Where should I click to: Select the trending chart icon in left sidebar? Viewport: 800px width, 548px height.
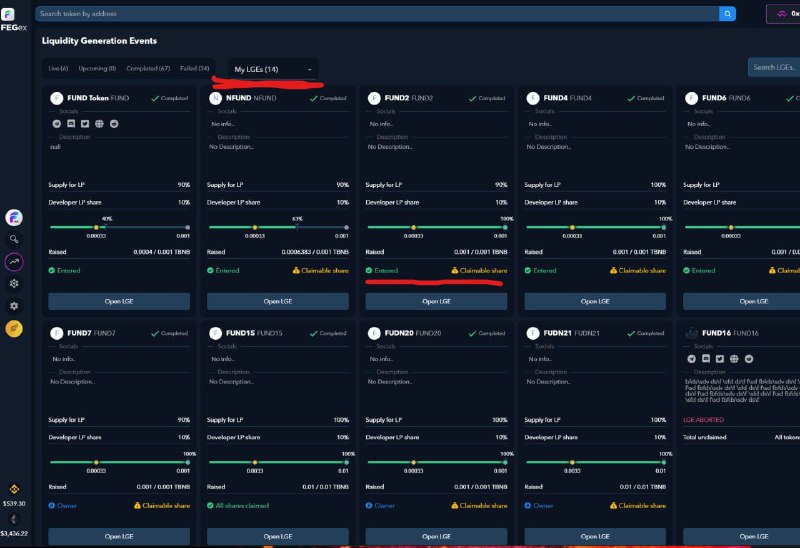coord(14,262)
